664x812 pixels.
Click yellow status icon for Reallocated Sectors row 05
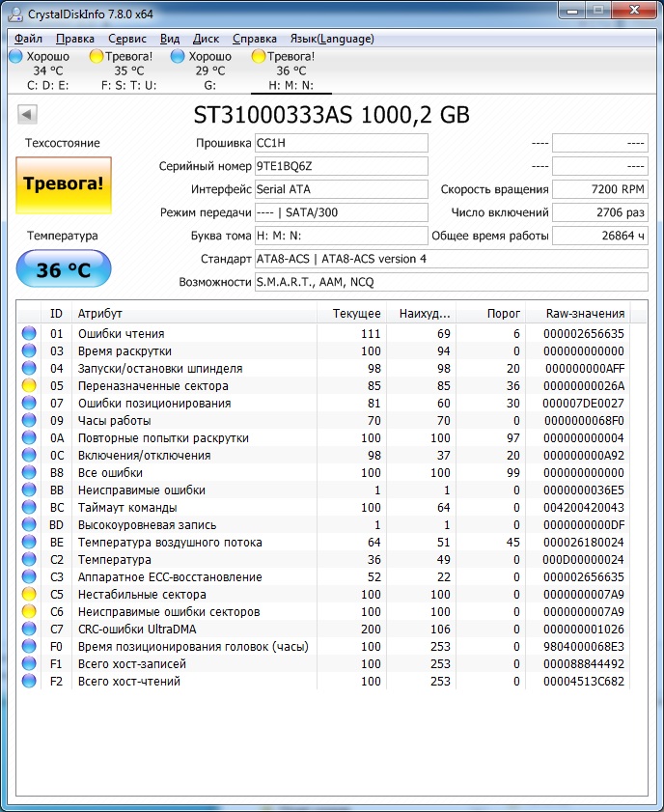28,386
